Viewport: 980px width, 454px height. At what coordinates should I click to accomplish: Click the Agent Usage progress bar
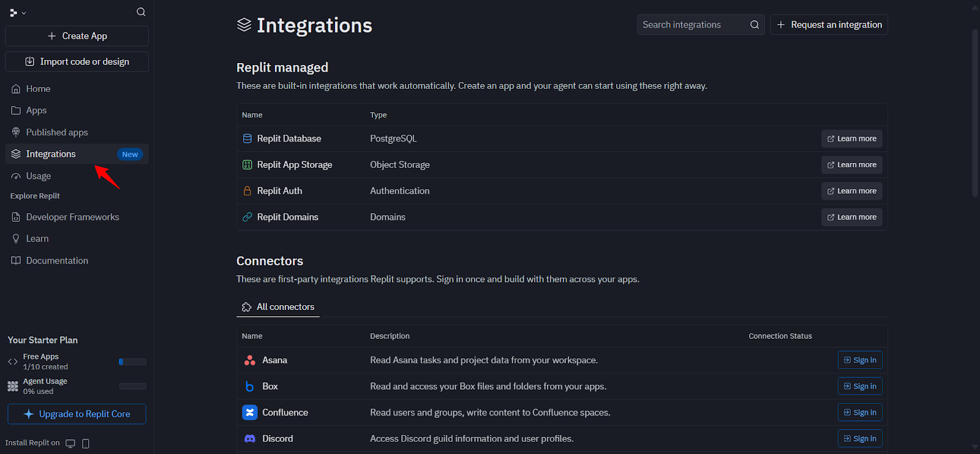(132, 387)
